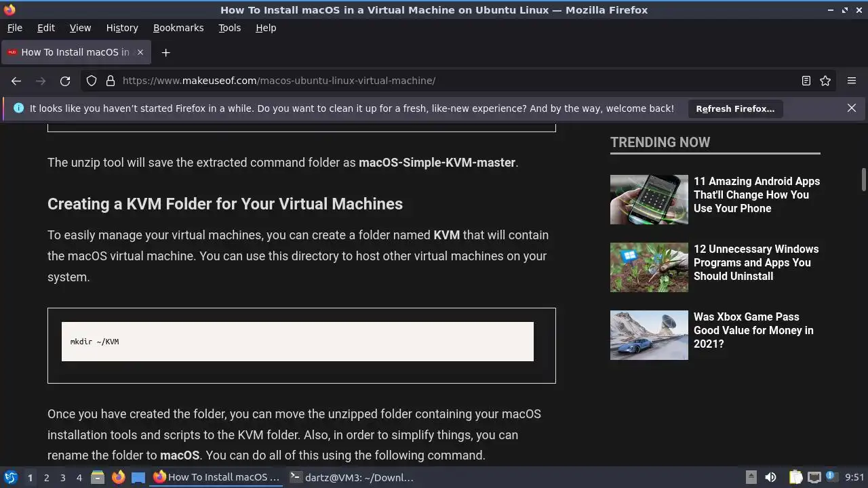The image size is (868, 488).
Task: Click the Windows programs plant thumbnail
Action: pyautogui.click(x=649, y=267)
